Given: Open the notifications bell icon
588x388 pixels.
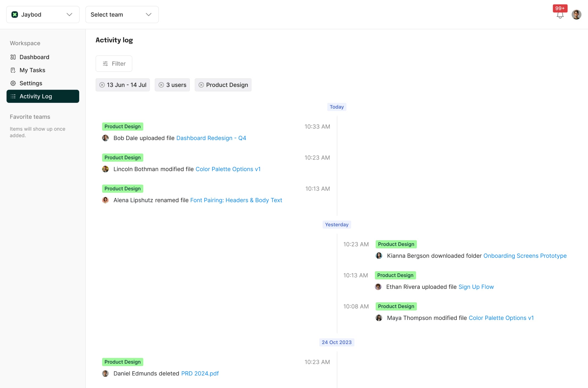Looking at the screenshot, I should 560,16.
